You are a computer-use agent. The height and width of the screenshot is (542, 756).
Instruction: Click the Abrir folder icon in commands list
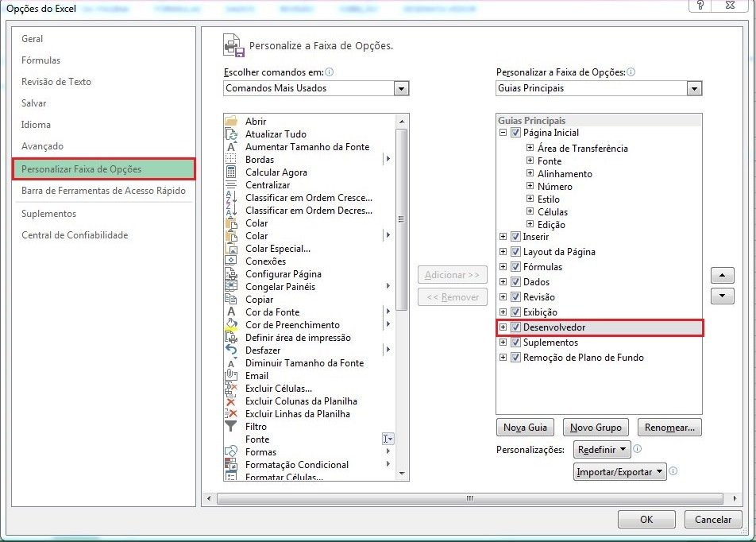click(x=231, y=122)
